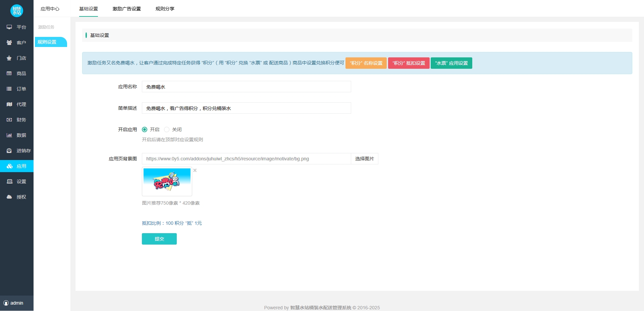Image resolution: width=644 pixels, height=311 pixels.
Task: Switch to the 激励广告设置 tab
Action: click(x=127, y=9)
